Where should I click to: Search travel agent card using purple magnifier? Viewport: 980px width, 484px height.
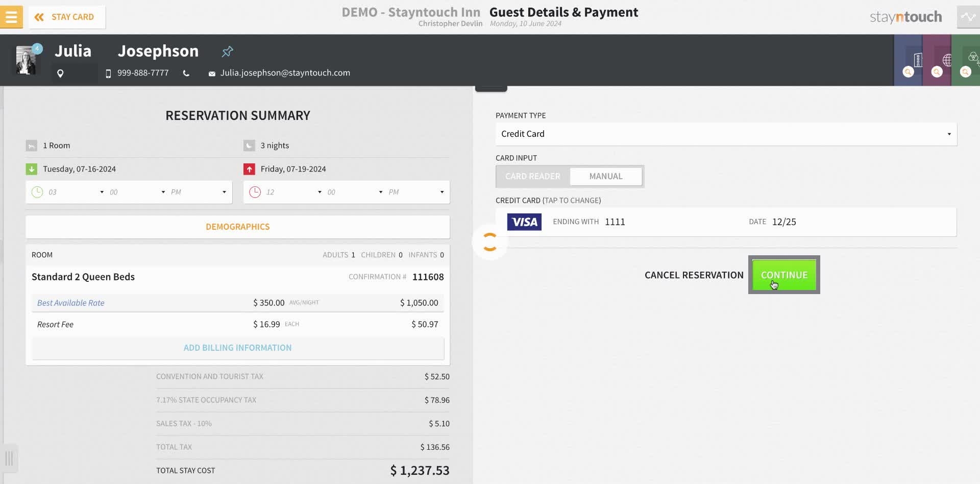pos(937,72)
